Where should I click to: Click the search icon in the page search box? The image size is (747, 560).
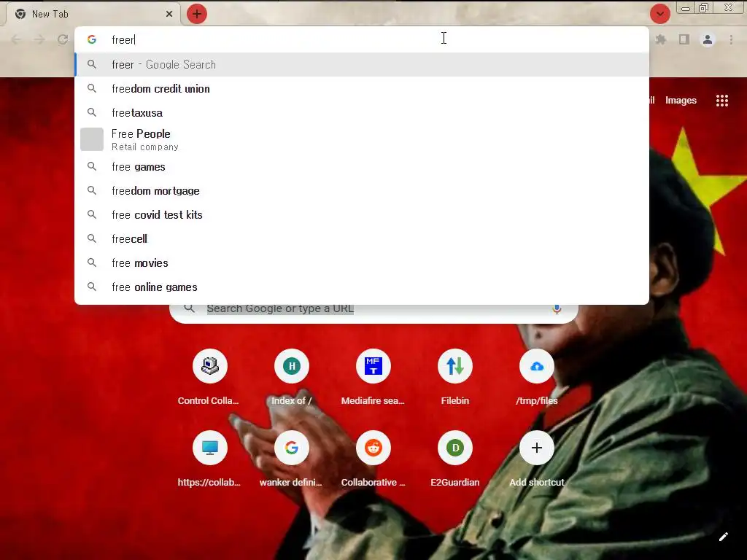(189, 308)
